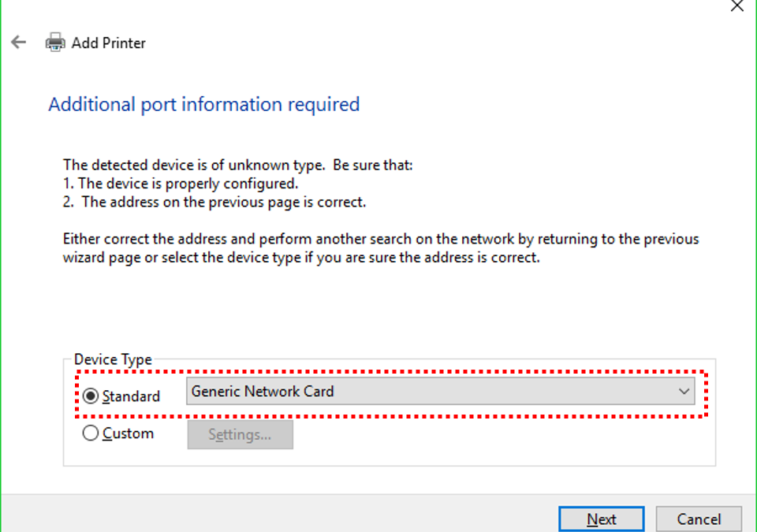The image size is (757, 532).
Task: Expand the device list via chevron arrow
Action: 684,391
